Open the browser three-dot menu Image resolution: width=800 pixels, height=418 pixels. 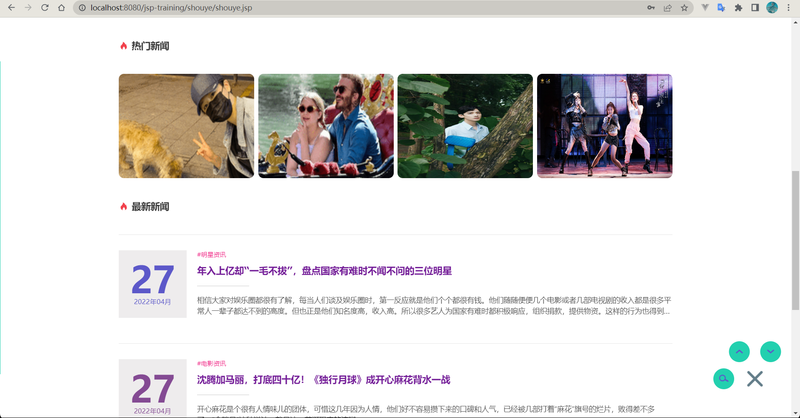tap(788, 8)
